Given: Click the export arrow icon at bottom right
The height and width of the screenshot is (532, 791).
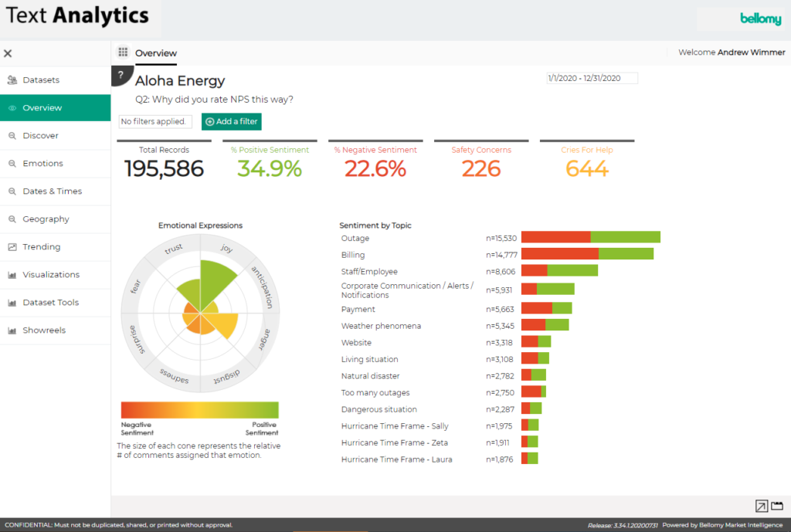Looking at the screenshot, I should [761, 507].
